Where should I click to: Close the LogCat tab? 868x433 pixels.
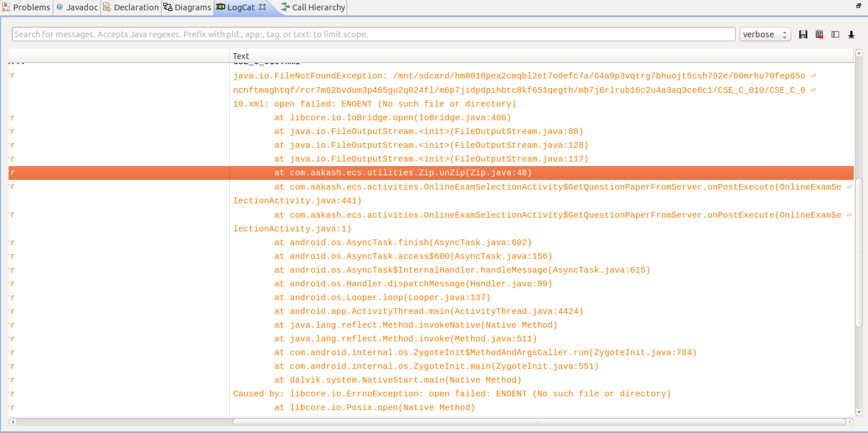pos(262,7)
